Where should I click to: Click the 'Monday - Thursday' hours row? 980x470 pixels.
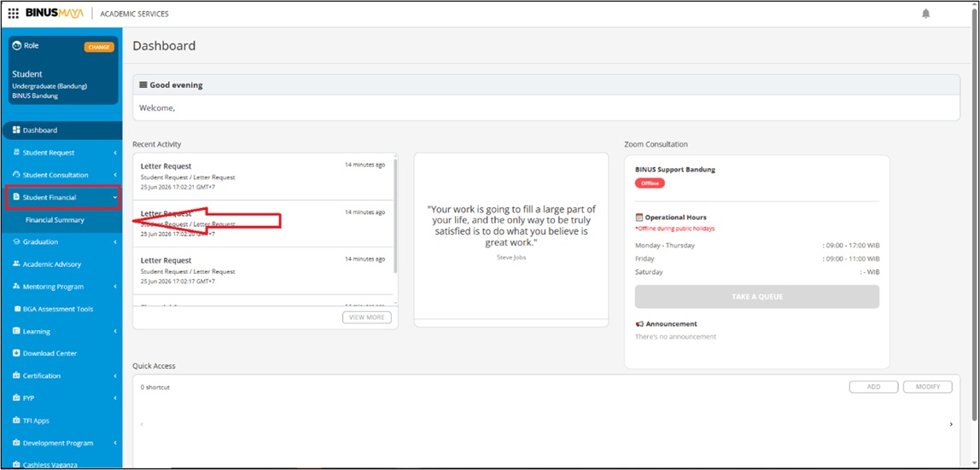(x=757, y=246)
